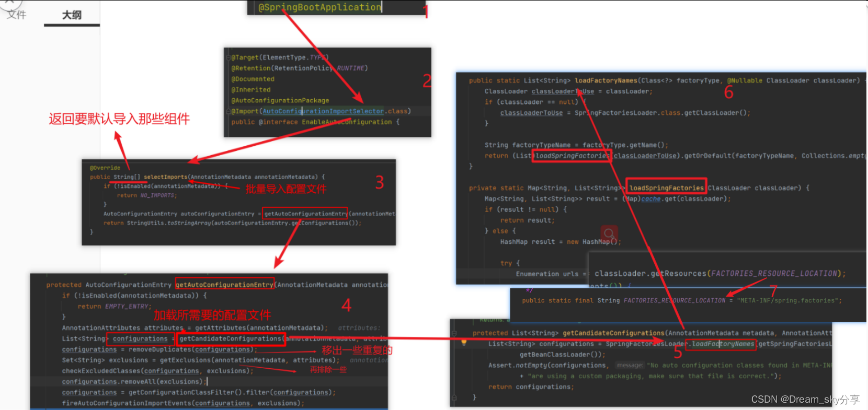Click the @AutoConfigurationPackage annotation
This screenshot has width=868, height=410.
[x=280, y=100]
